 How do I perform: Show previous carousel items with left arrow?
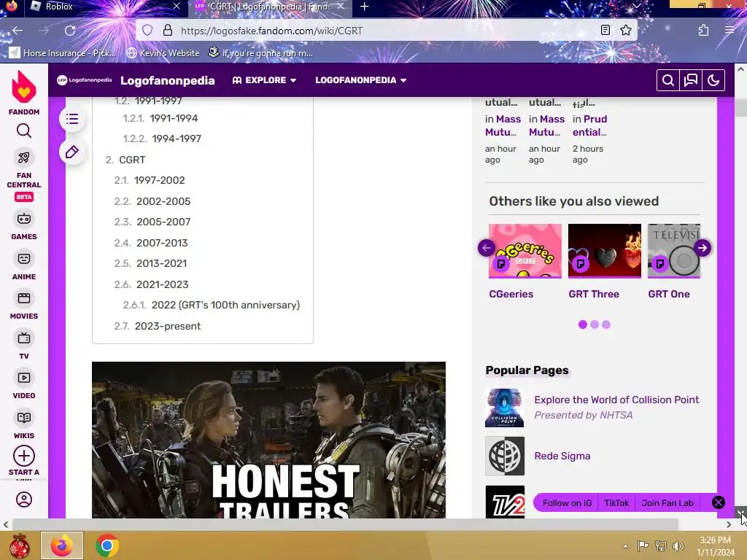(x=487, y=248)
